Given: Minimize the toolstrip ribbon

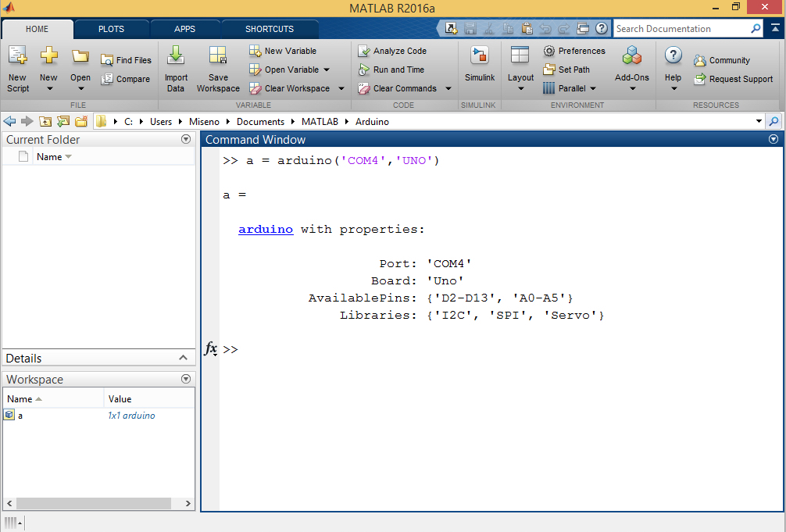Looking at the screenshot, I should pos(775,29).
